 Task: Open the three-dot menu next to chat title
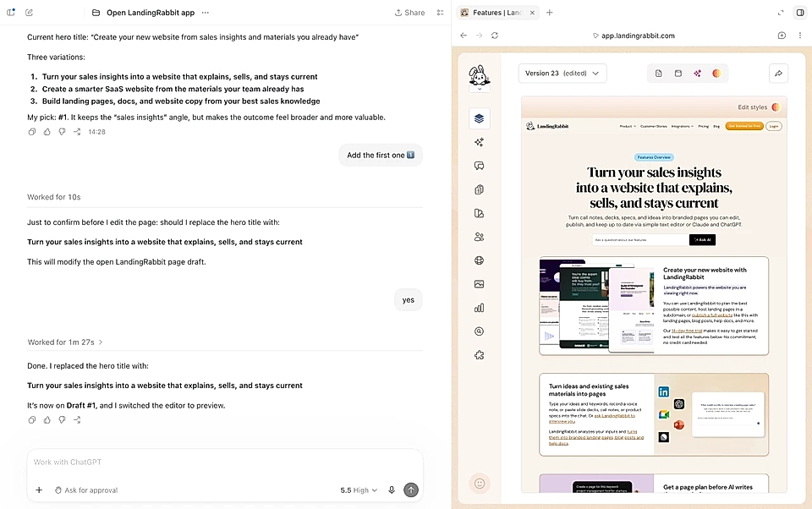click(206, 13)
